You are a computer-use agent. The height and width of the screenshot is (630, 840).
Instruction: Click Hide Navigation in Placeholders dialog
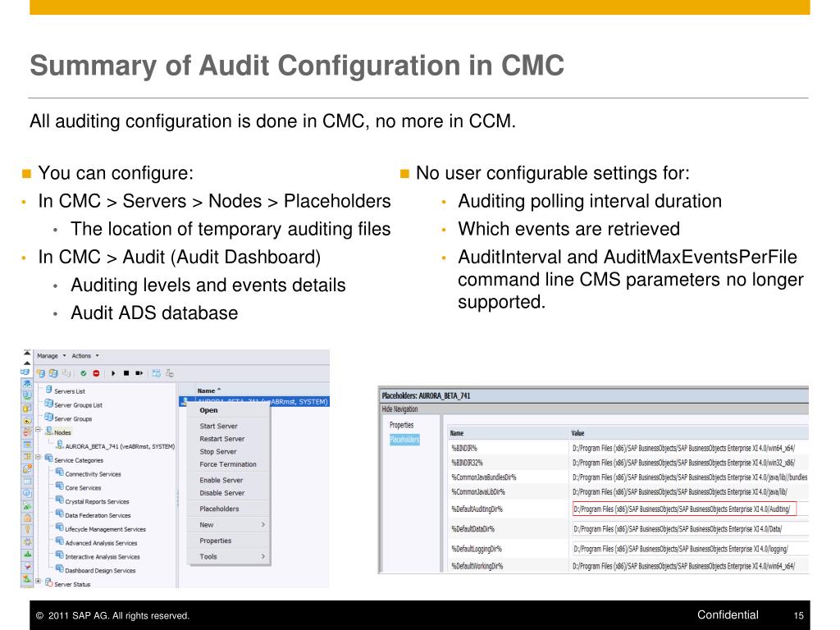[399, 409]
